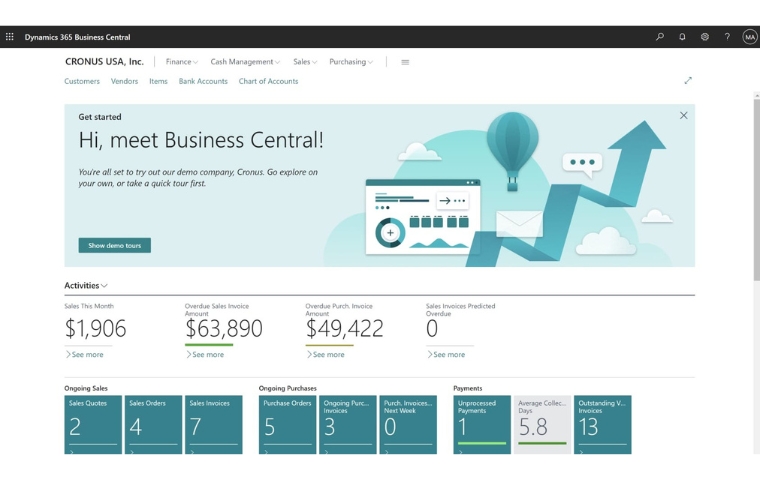This screenshot has height=480, width=760.
Task: Click the help question mark icon
Action: pos(727,37)
